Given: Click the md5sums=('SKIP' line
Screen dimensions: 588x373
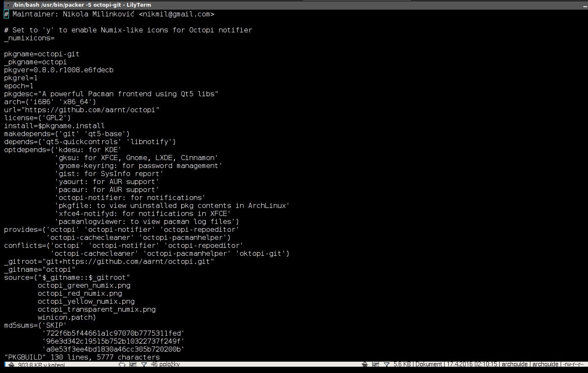Looking at the screenshot, I should coord(35,325).
